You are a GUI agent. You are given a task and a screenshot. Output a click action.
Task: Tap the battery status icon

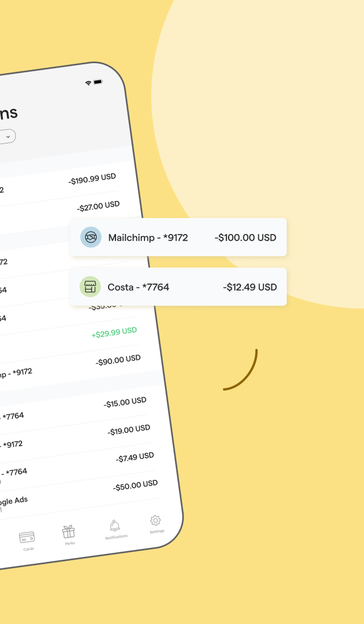(x=98, y=81)
